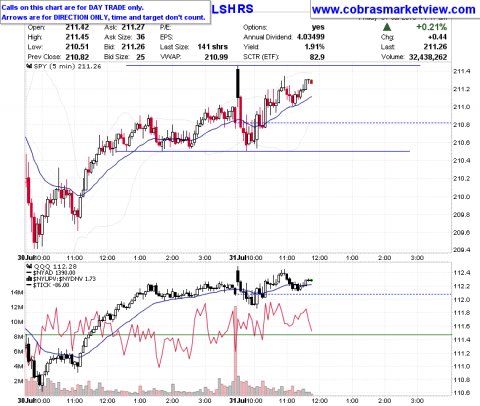Click the P/E label
The height and width of the screenshot is (406, 480).
tap(165, 27)
